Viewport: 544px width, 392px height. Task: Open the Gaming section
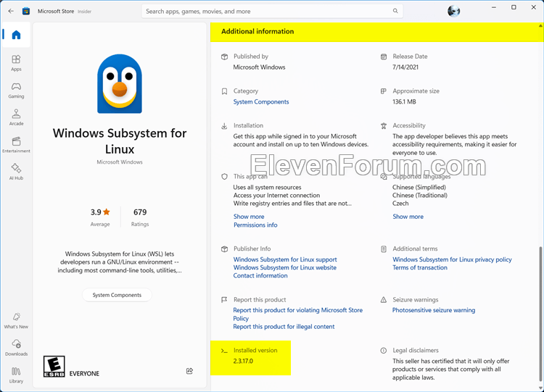[16, 91]
